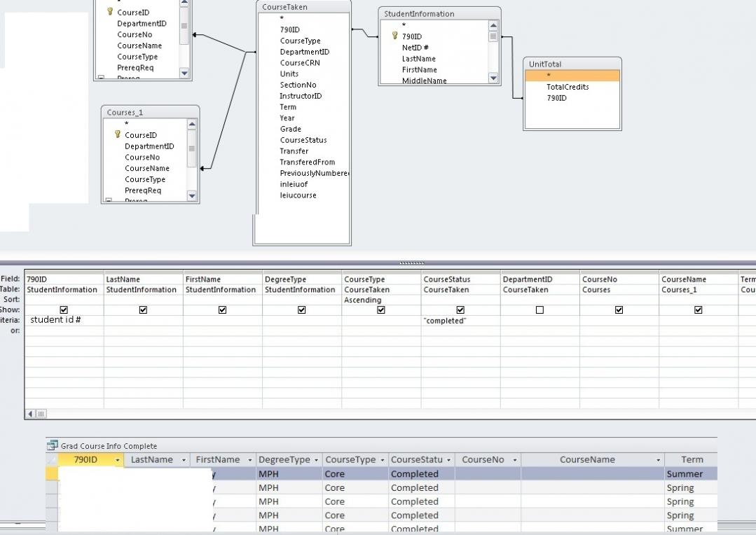Image resolution: width=756 pixels, height=535 pixels.
Task: Select TransferedFrom field in CourseTaken
Action: click(307, 162)
